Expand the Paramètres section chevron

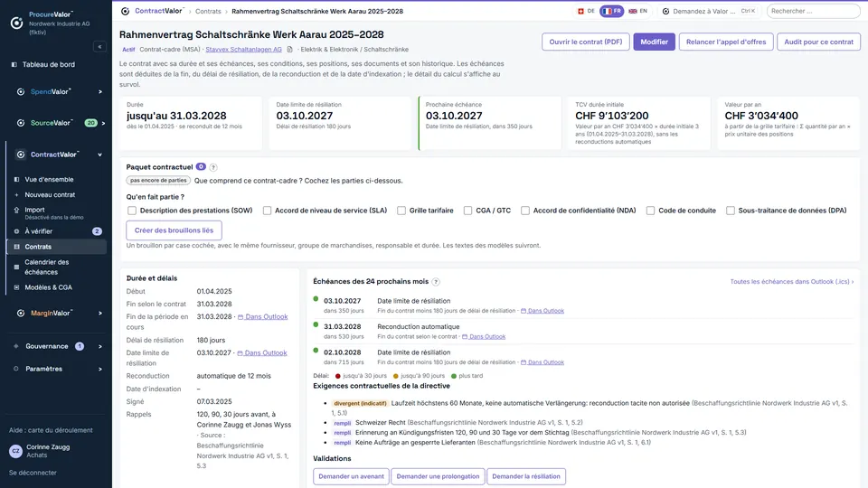tap(100, 369)
